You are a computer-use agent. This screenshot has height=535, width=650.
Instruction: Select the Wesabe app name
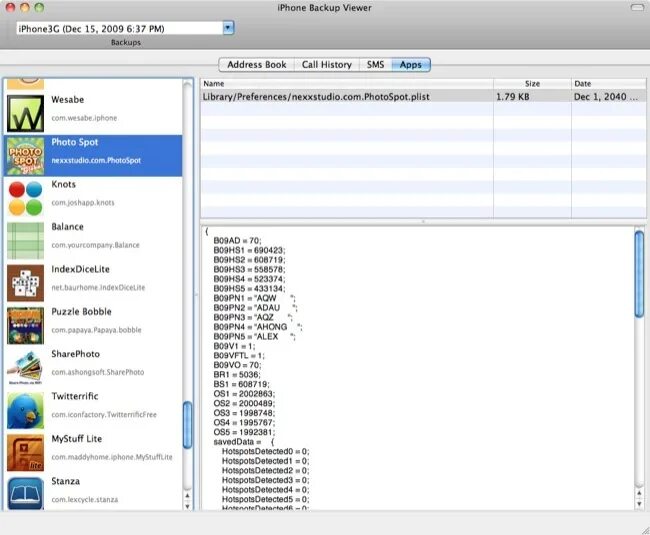pyautogui.click(x=68, y=99)
